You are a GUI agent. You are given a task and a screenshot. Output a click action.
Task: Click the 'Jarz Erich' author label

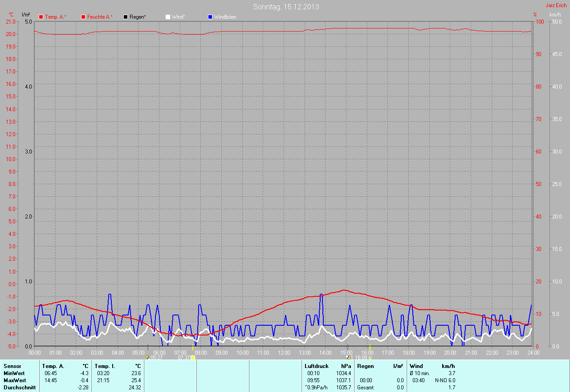pos(556,5)
